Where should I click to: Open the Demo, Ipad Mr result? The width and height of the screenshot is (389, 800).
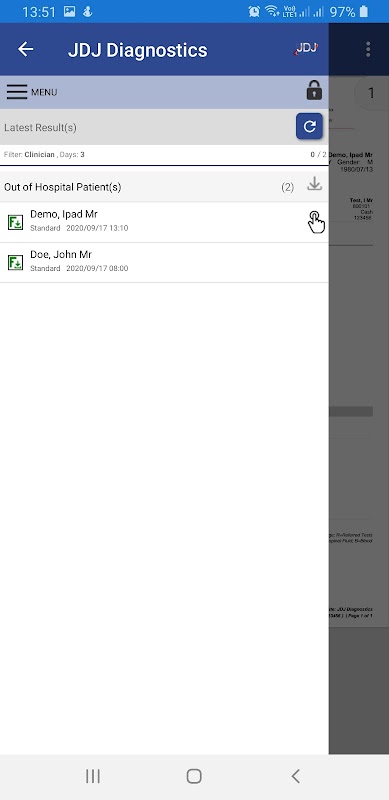(x=164, y=222)
